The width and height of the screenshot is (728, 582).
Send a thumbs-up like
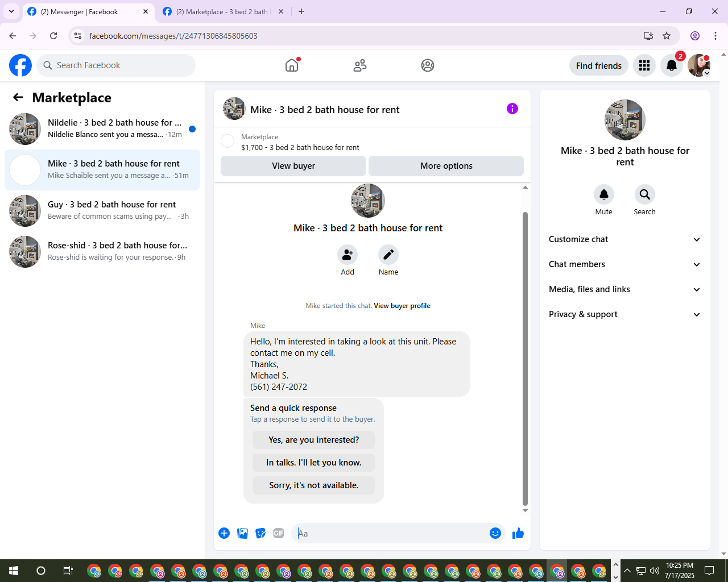tap(518, 533)
